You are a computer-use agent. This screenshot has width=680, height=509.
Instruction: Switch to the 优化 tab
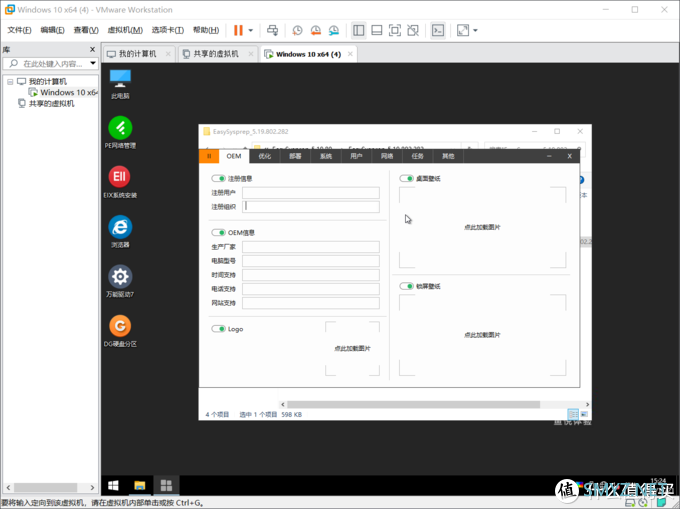[x=264, y=156]
